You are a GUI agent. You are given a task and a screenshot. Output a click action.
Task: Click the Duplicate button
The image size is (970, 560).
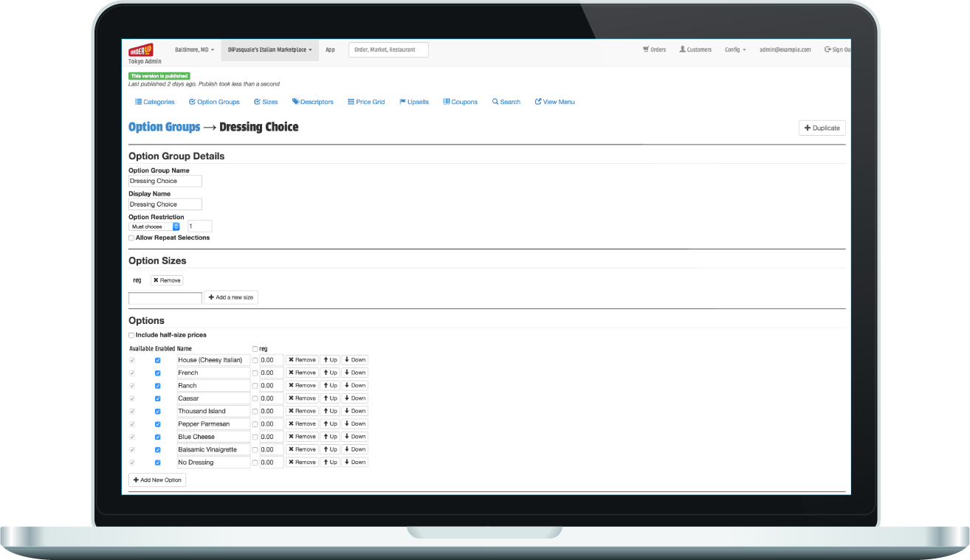click(822, 128)
